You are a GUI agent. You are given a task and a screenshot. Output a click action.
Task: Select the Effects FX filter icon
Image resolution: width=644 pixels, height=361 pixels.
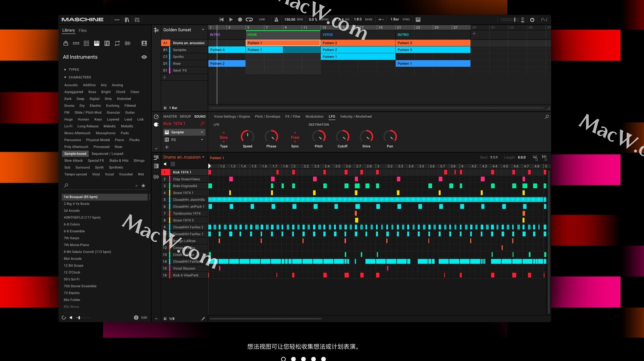pos(107,43)
